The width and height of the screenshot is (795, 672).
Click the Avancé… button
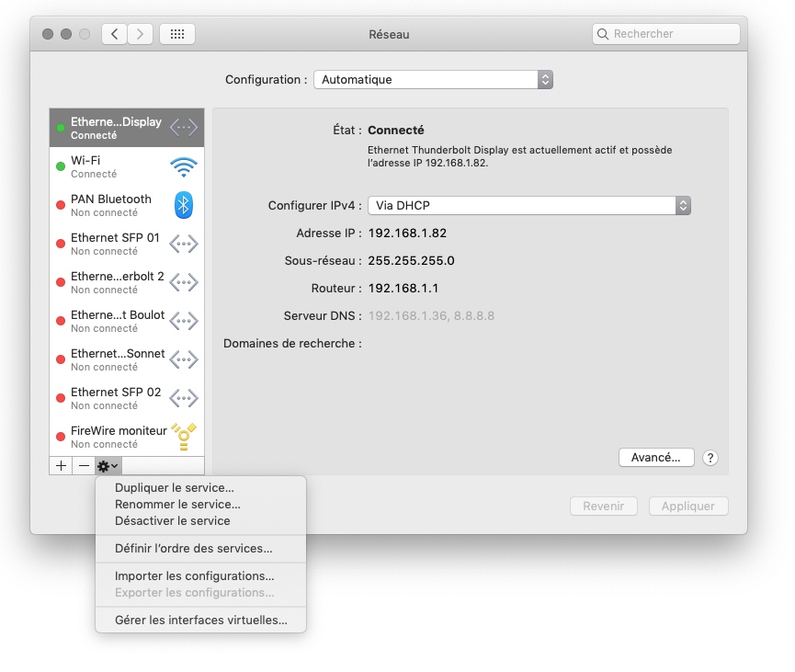tap(656, 458)
